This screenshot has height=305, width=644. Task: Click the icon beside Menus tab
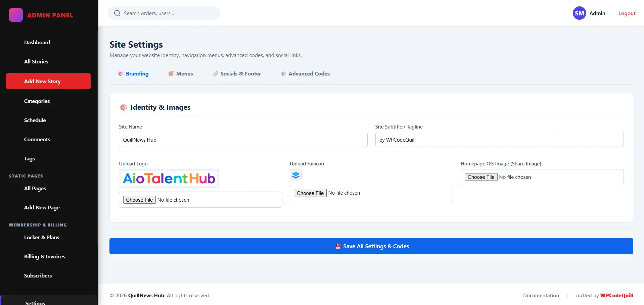(x=171, y=74)
